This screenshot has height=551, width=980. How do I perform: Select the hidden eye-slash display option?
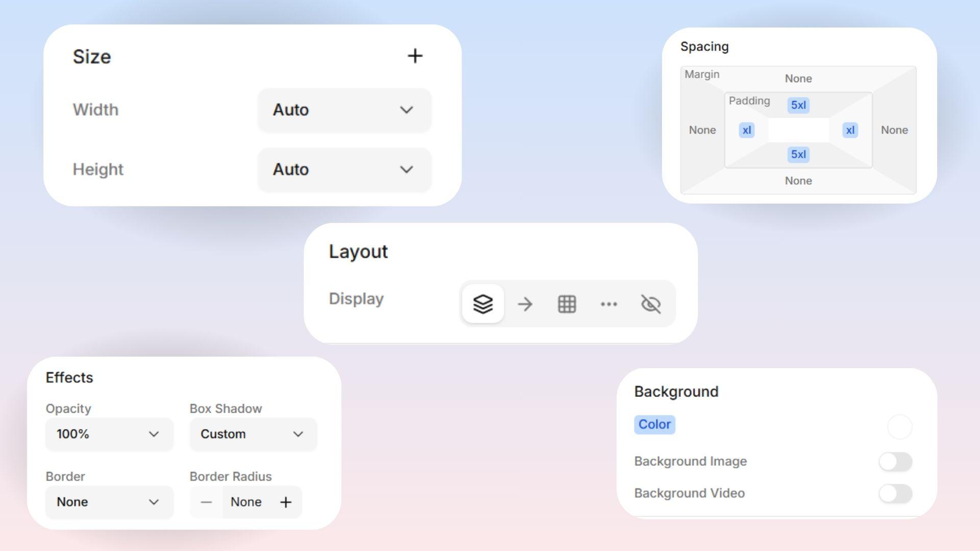pos(651,304)
